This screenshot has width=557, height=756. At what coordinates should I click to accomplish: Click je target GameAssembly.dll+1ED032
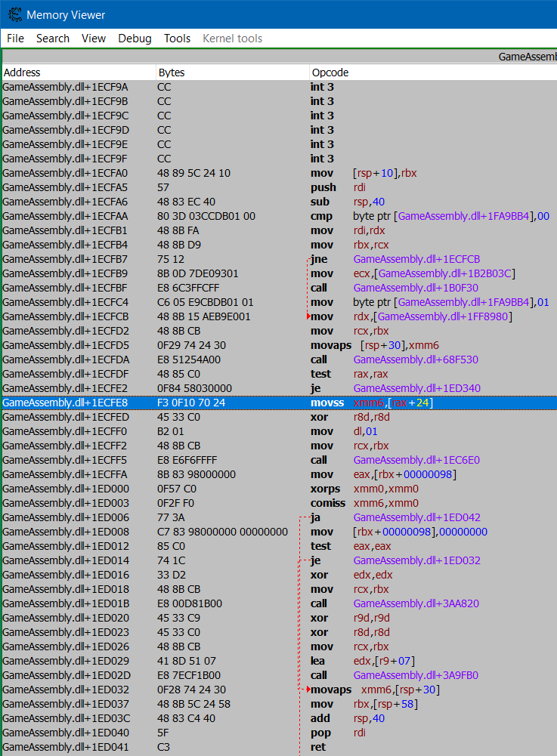click(417, 560)
